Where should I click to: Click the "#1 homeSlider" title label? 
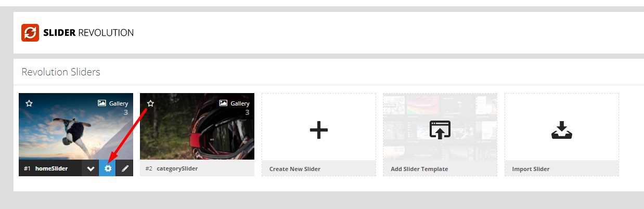click(x=46, y=168)
